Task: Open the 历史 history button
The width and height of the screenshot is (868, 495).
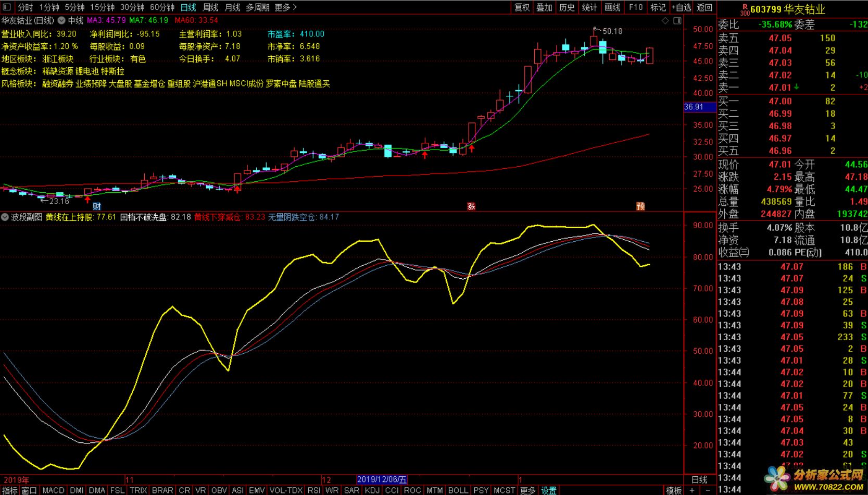Action: coord(567,7)
